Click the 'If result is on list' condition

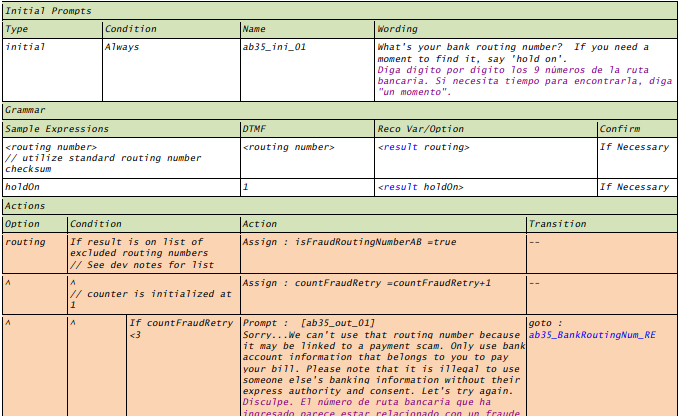[142, 253]
